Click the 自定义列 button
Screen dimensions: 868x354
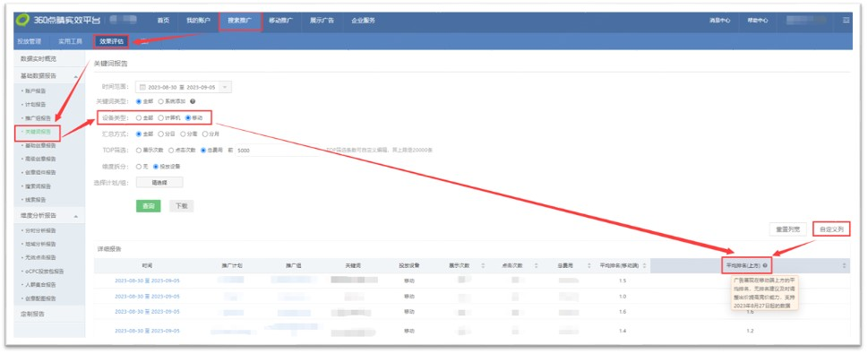tap(831, 229)
